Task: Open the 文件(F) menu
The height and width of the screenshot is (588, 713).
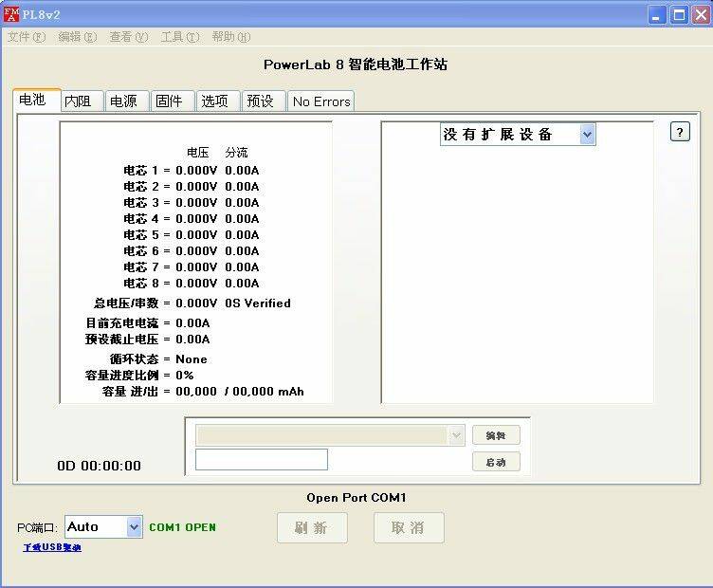Action: 27,37
